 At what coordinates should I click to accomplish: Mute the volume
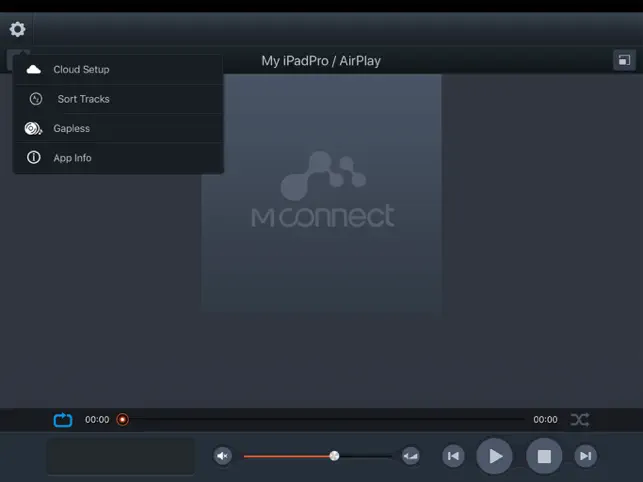coord(223,456)
